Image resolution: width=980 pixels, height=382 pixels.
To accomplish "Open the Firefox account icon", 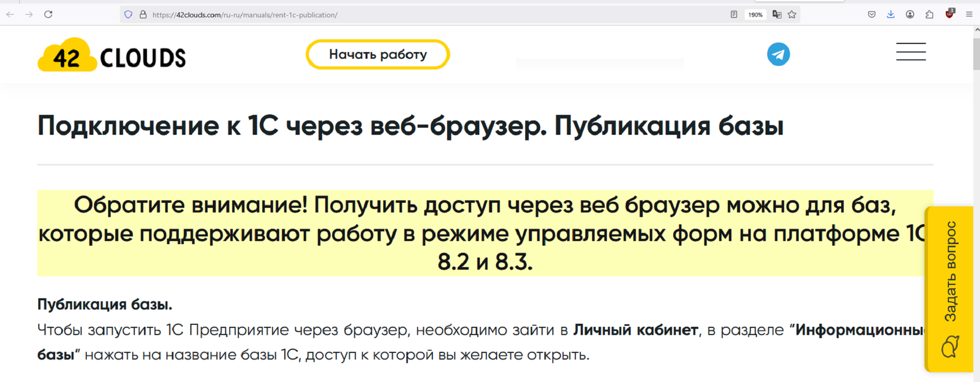I will 910,15.
